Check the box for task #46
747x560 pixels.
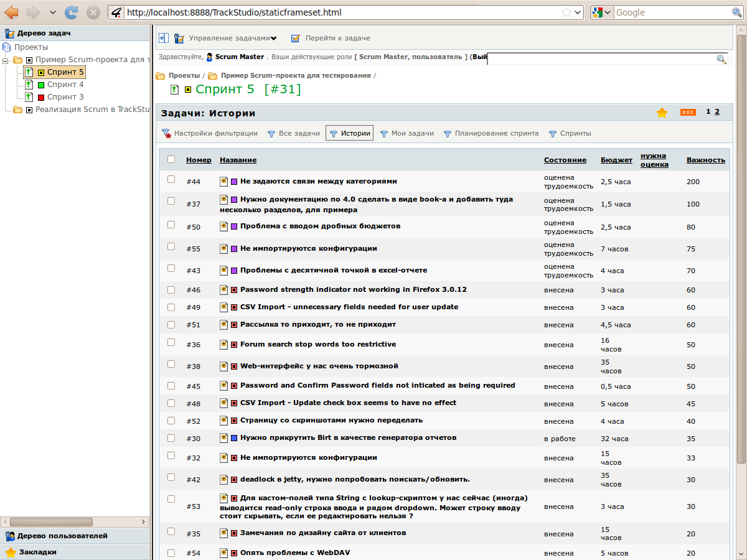[171, 289]
